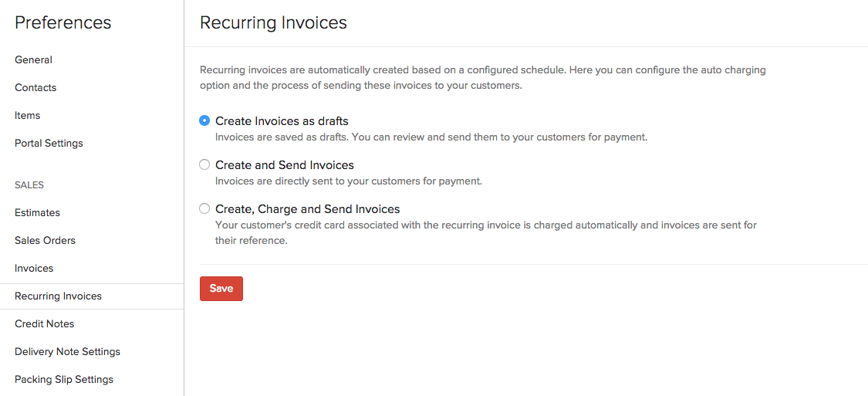
Task: Click the Create, Charge and Send Invoices label
Action: click(x=307, y=209)
